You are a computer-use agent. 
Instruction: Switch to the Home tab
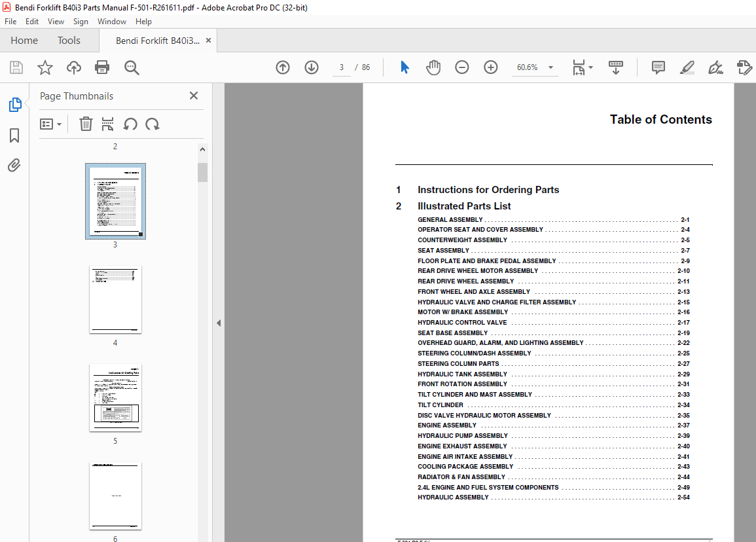click(24, 41)
